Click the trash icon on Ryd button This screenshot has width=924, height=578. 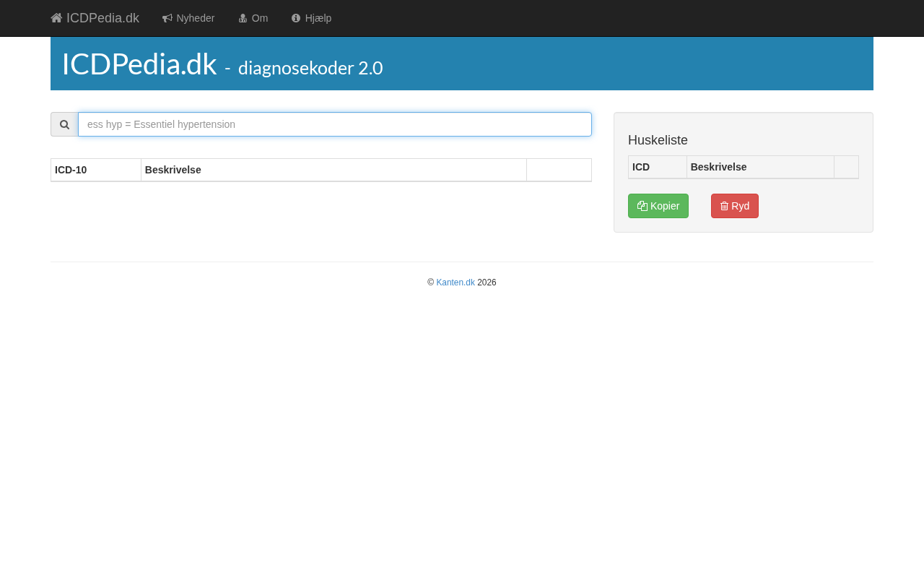(x=725, y=206)
